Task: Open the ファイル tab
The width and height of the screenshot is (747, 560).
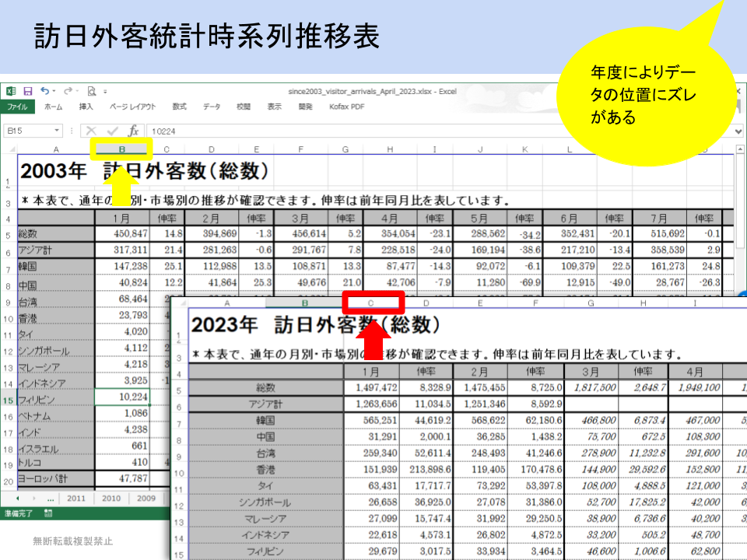Action: tap(17, 107)
